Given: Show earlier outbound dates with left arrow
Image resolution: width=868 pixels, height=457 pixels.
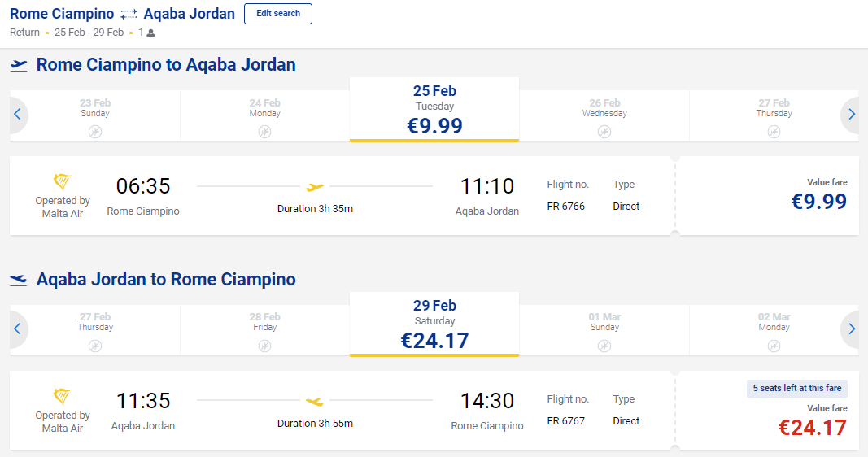Looking at the screenshot, I should pyautogui.click(x=17, y=115).
